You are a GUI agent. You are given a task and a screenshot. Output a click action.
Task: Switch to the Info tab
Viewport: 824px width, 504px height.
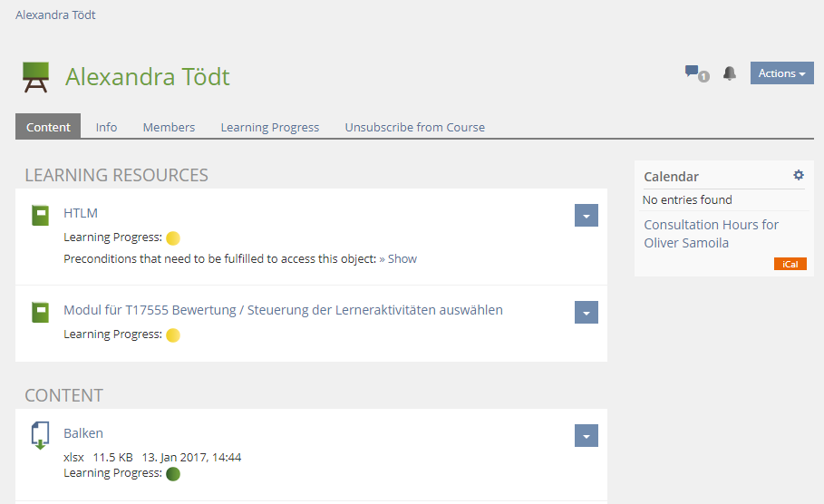point(106,127)
